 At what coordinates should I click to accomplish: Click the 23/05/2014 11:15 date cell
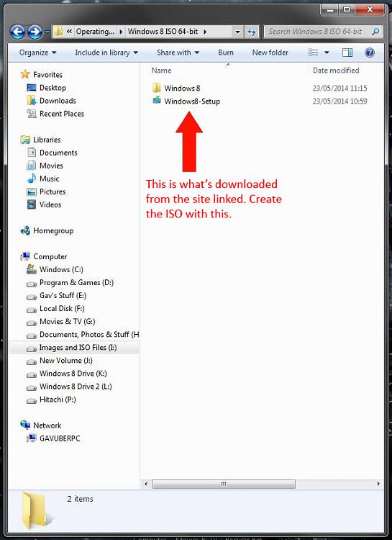(339, 88)
